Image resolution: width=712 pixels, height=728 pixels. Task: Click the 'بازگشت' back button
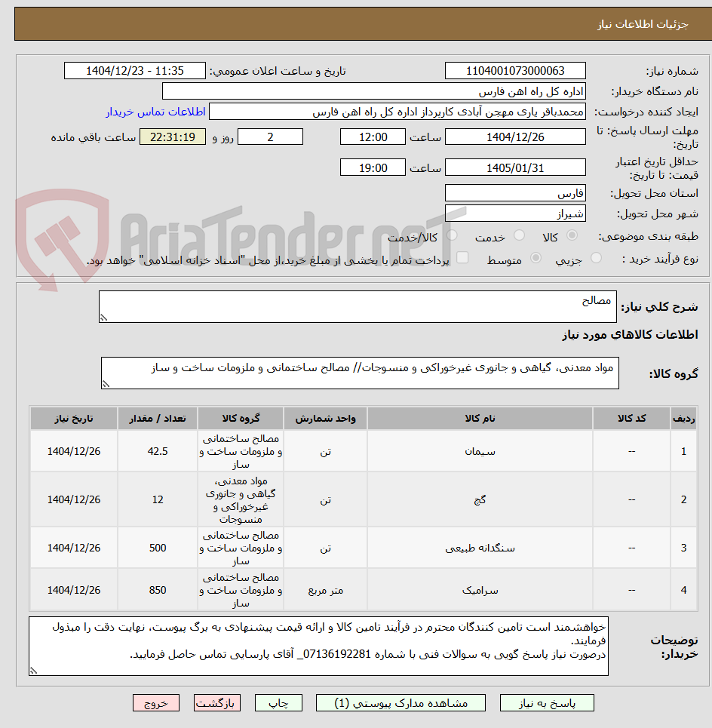coord(216,703)
